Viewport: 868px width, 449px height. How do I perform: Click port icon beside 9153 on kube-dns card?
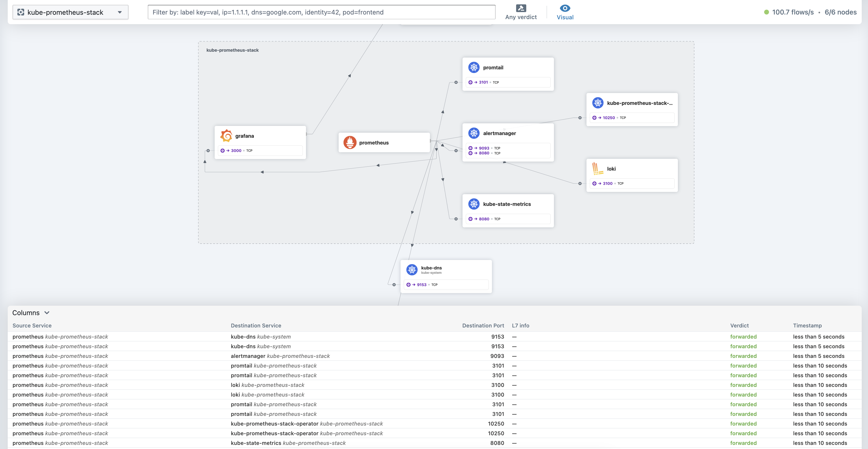tap(408, 284)
